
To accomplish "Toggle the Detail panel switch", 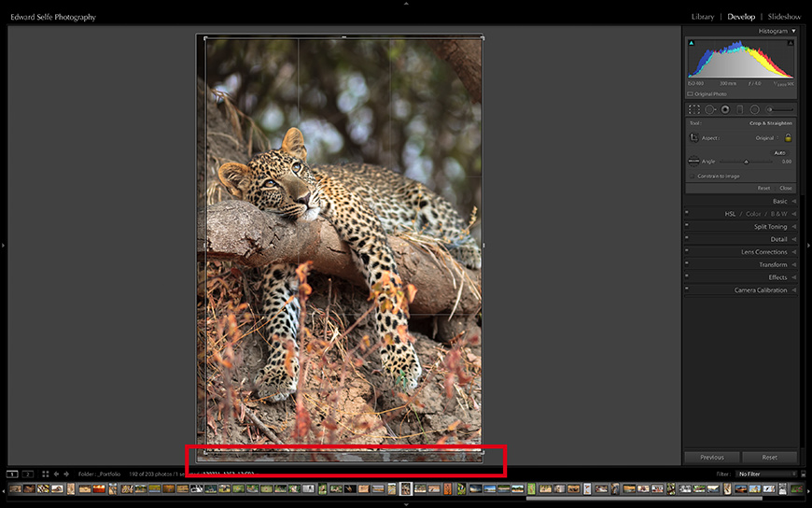I will point(687,237).
